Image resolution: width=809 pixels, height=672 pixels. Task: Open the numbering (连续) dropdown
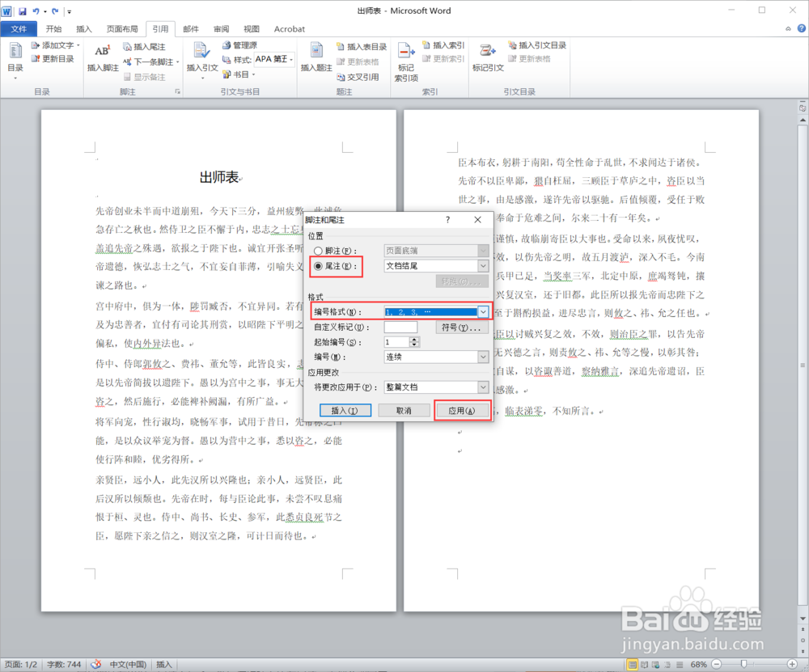click(483, 357)
